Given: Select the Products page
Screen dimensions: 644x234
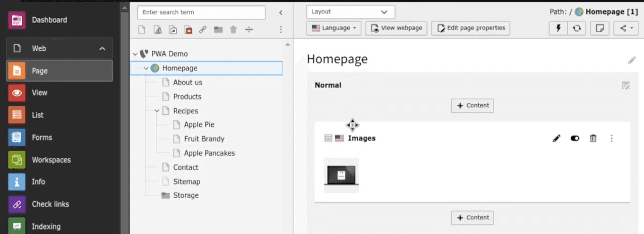Looking at the screenshot, I should click(187, 96).
